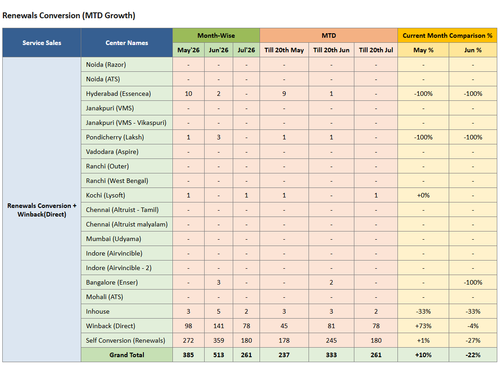Select the Jul'26 column header

(x=246, y=50)
